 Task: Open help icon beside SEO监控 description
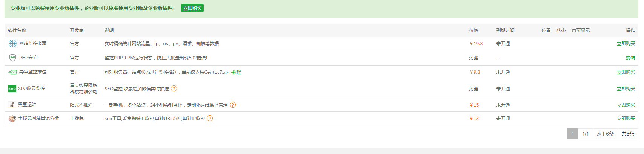(x=174, y=88)
